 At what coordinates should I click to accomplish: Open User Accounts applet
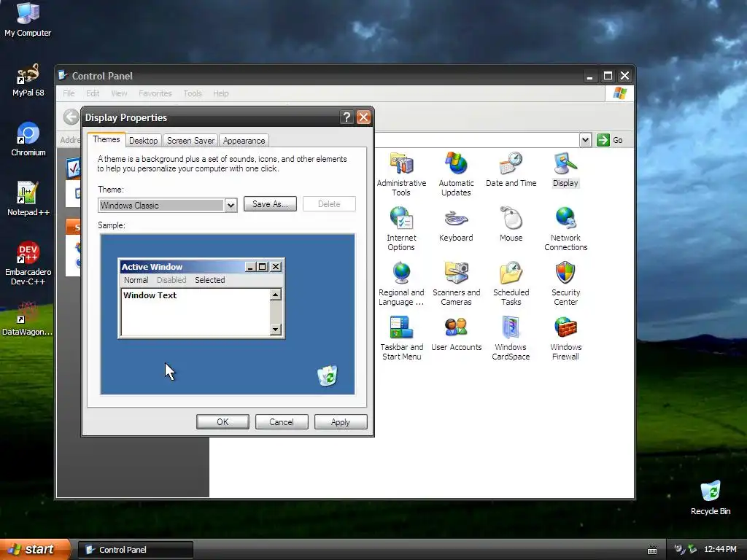click(456, 334)
